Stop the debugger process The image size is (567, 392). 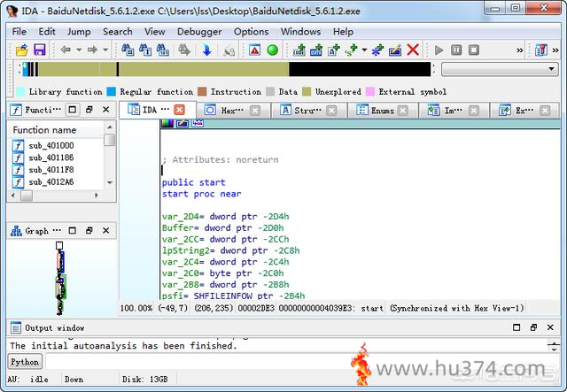(474, 50)
